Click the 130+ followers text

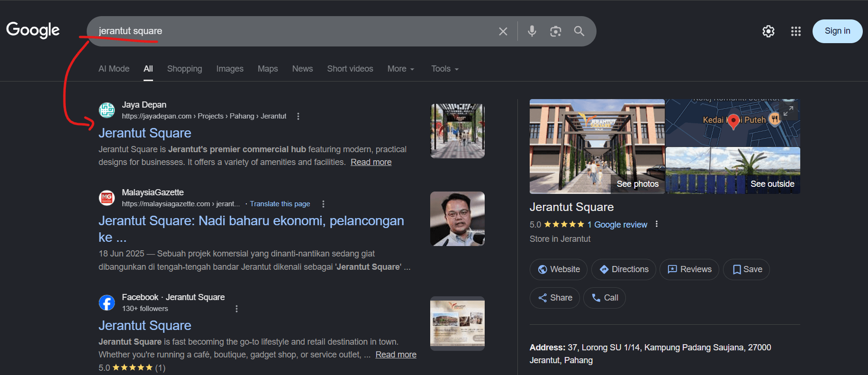pyautogui.click(x=145, y=309)
